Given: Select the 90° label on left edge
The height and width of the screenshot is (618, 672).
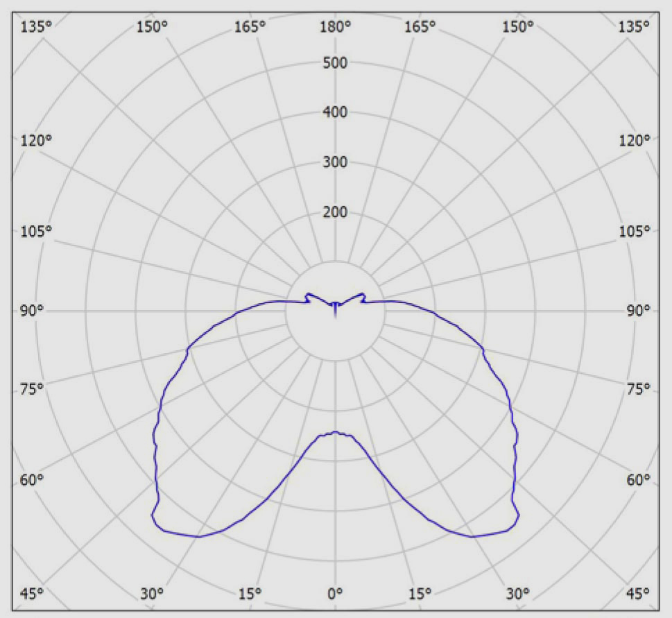Looking at the screenshot, I should tap(32, 311).
